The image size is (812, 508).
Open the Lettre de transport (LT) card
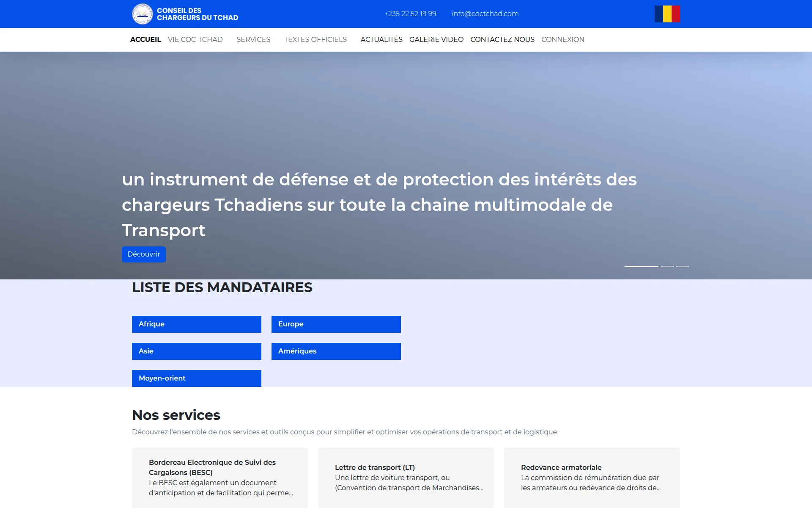[406, 478]
